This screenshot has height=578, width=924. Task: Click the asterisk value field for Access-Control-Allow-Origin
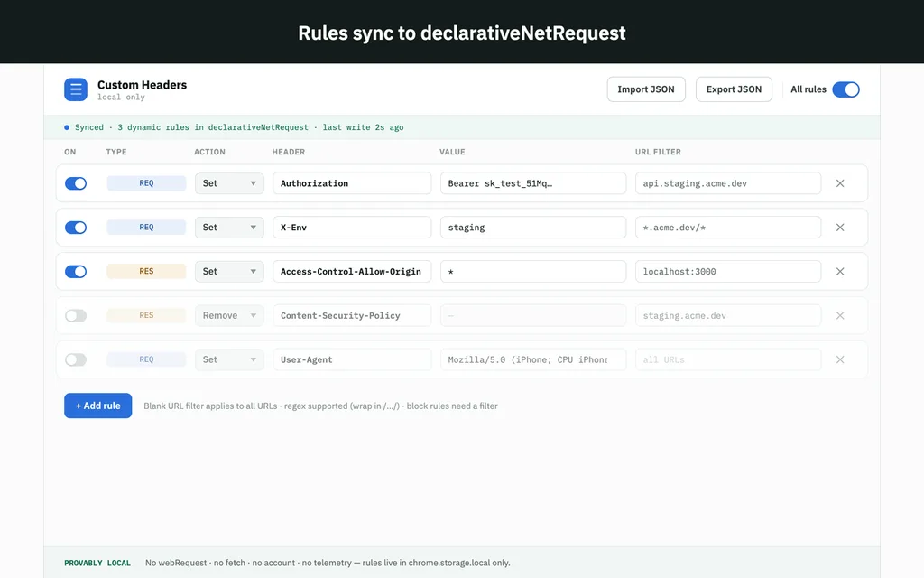[x=532, y=271]
